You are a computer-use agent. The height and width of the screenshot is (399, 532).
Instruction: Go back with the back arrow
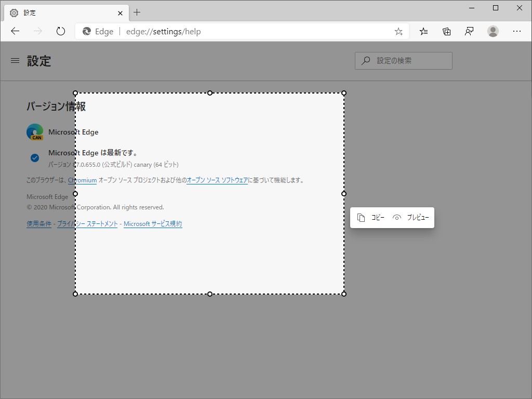15,31
